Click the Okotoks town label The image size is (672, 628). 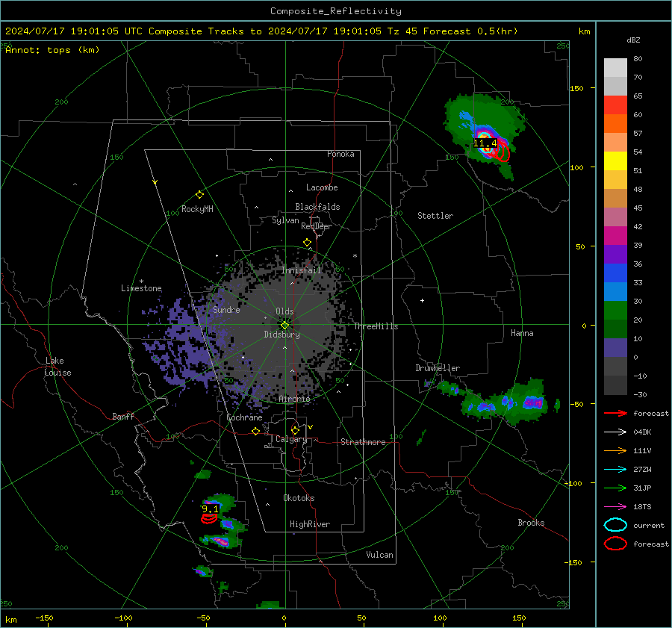click(299, 498)
